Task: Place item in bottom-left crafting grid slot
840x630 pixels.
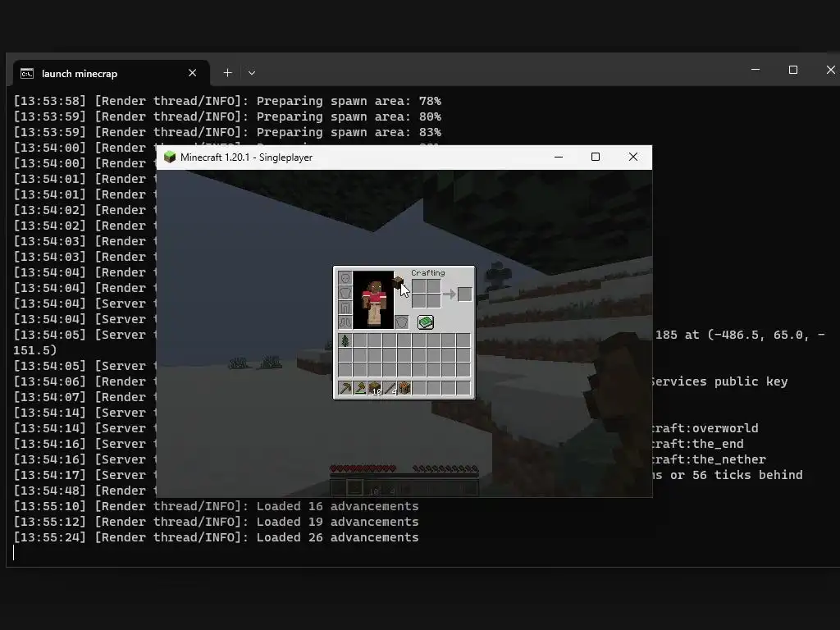Action: (419, 301)
